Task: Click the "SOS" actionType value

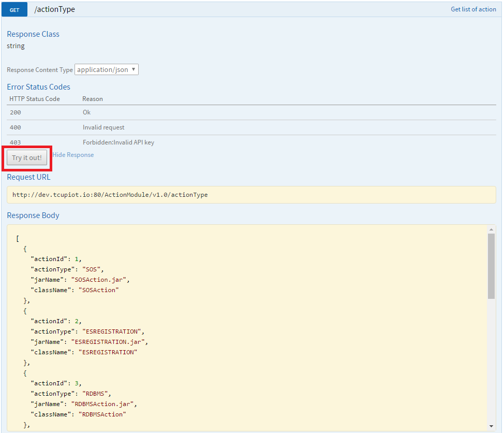Action: 91,269
